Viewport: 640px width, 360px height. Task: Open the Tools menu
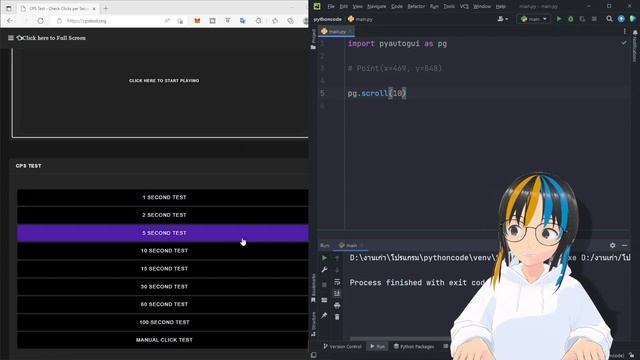449,7
